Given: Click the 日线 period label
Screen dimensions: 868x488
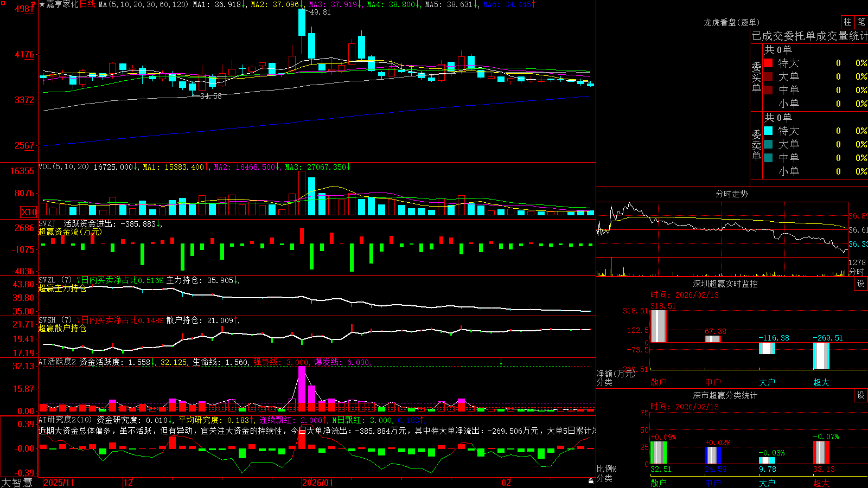Looking at the screenshot, I should (87, 4).
